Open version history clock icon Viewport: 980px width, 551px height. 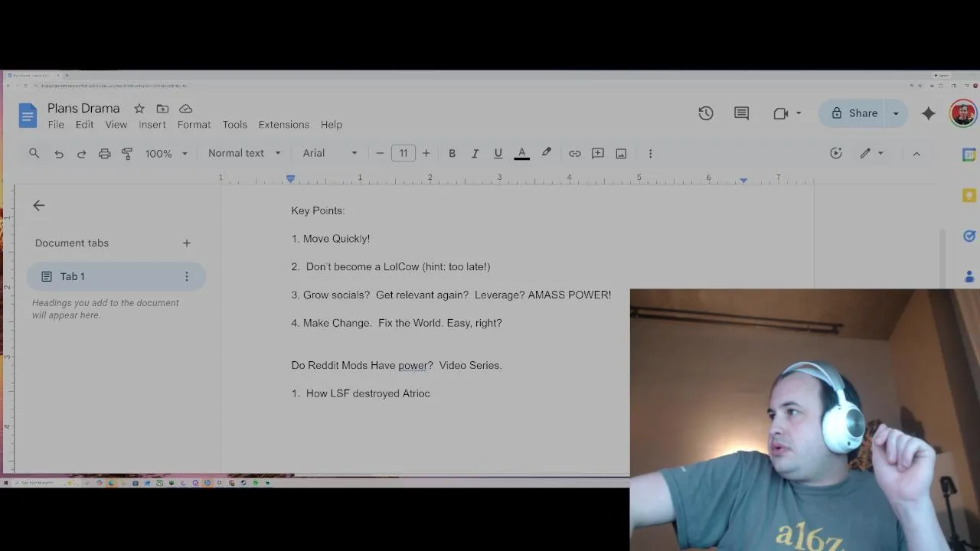pos(706,113)
